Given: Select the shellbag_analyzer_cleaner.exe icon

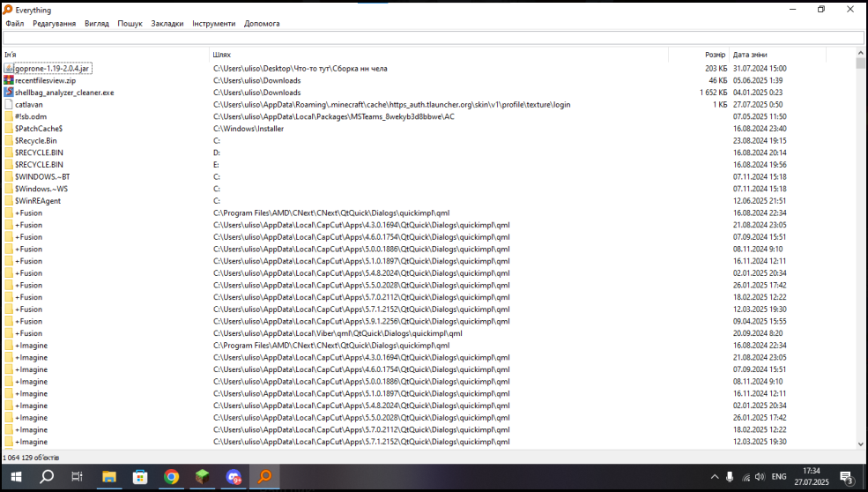Looking at the screenshot, I should point(9,93).
